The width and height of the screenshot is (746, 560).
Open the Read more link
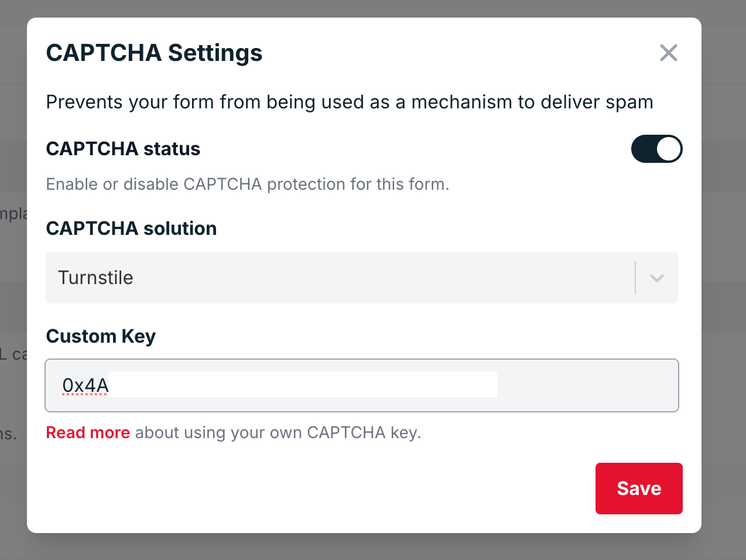coord(88,432)
